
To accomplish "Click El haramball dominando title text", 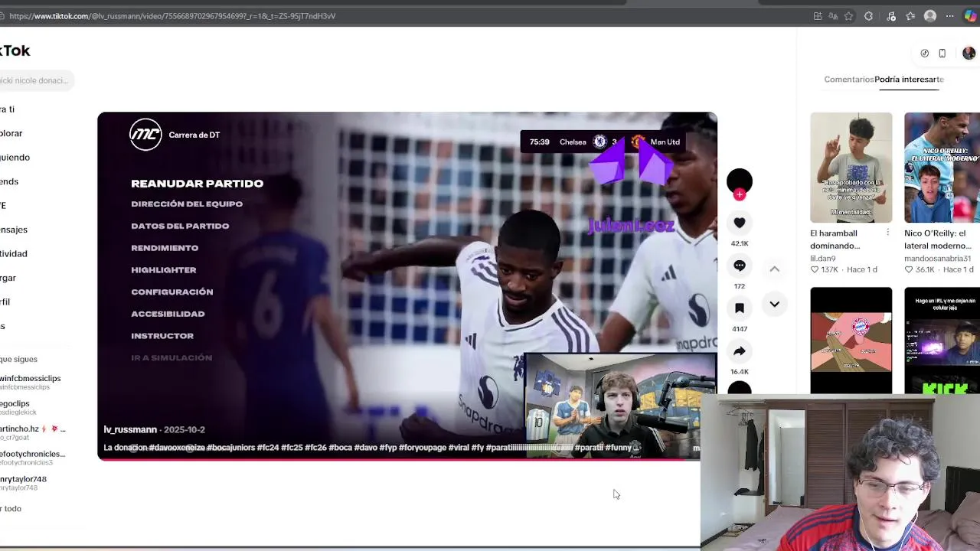I will point(835,240).
